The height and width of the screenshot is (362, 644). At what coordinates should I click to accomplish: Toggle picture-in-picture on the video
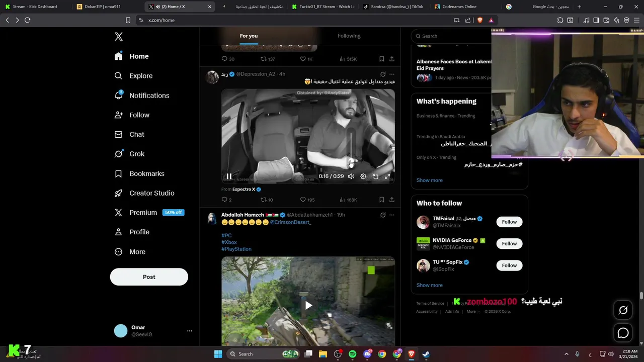(x=375, y=176)
